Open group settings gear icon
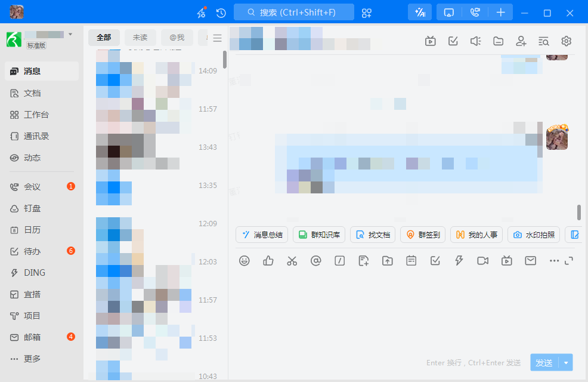Screen dimensions: 588x382 (566, 41)
